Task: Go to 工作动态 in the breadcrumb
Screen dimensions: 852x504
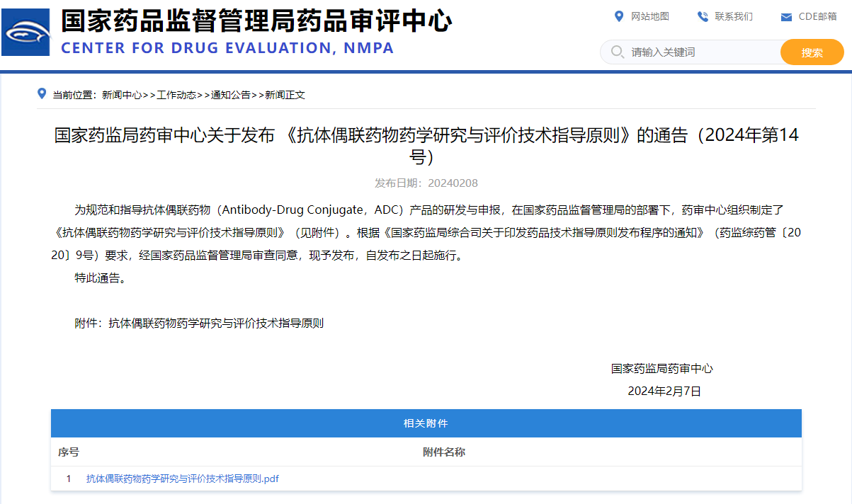Action: [176, 95]
